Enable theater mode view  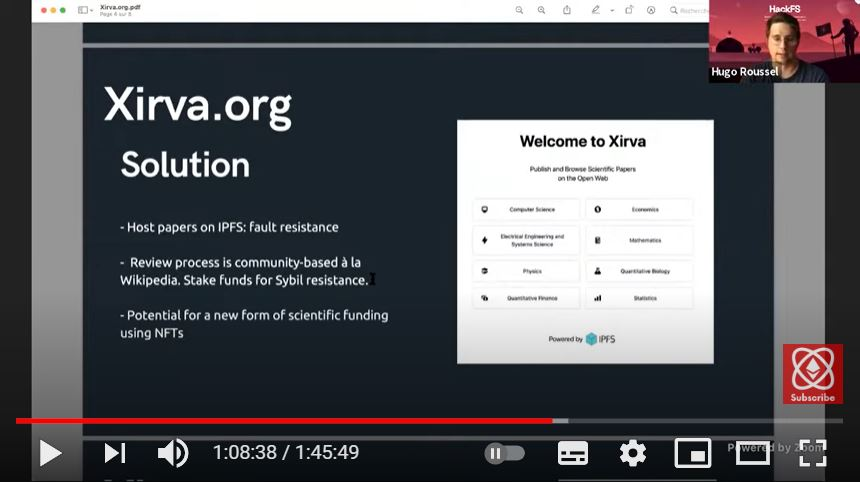752,453
